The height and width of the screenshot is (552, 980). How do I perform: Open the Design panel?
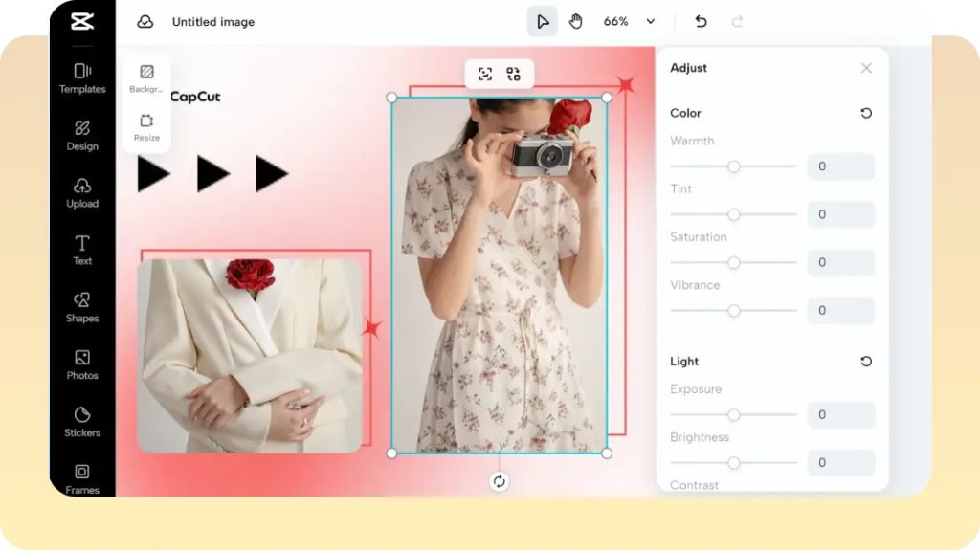(82, 135)
